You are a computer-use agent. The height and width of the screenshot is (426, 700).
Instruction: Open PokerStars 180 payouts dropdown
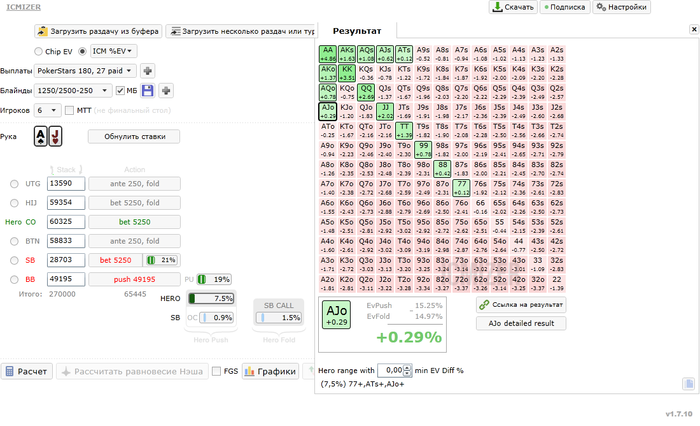85,71
